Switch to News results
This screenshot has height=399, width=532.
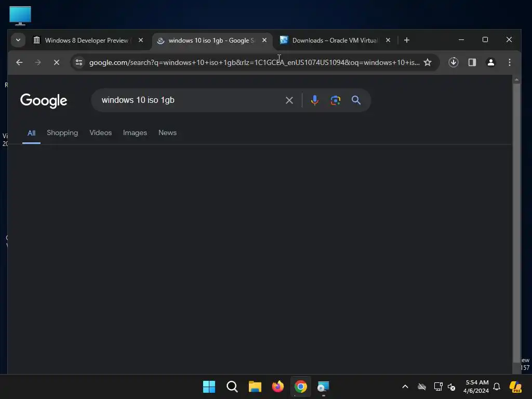point(168,132)
